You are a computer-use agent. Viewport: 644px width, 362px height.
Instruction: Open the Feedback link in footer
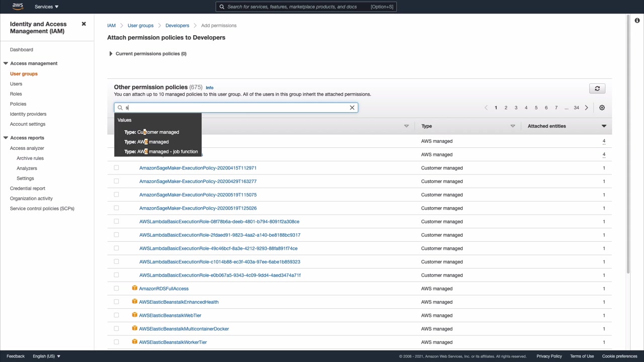pyautogui.click(x=16, y=356)
